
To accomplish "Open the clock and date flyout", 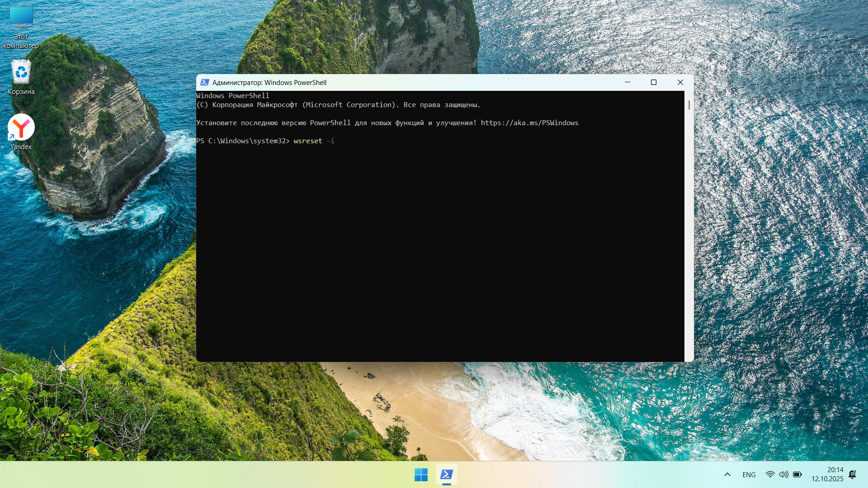I will point(827,474).
